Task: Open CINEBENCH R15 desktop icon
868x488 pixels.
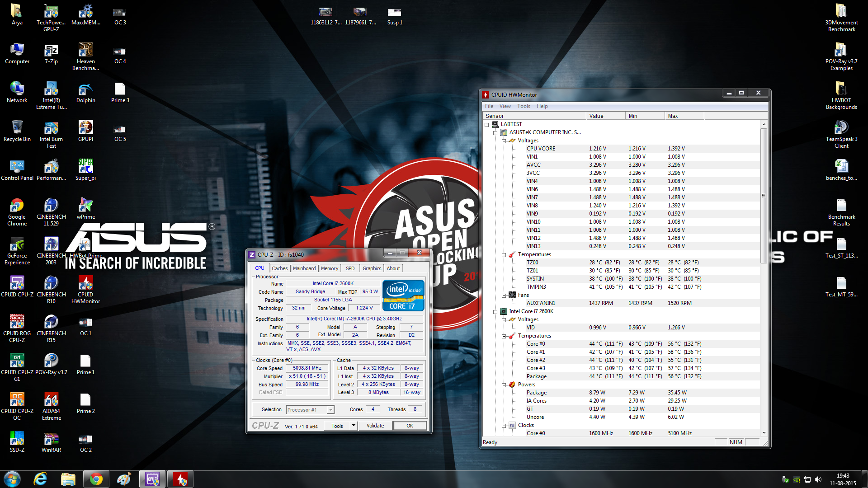Action: coord(51,328)
